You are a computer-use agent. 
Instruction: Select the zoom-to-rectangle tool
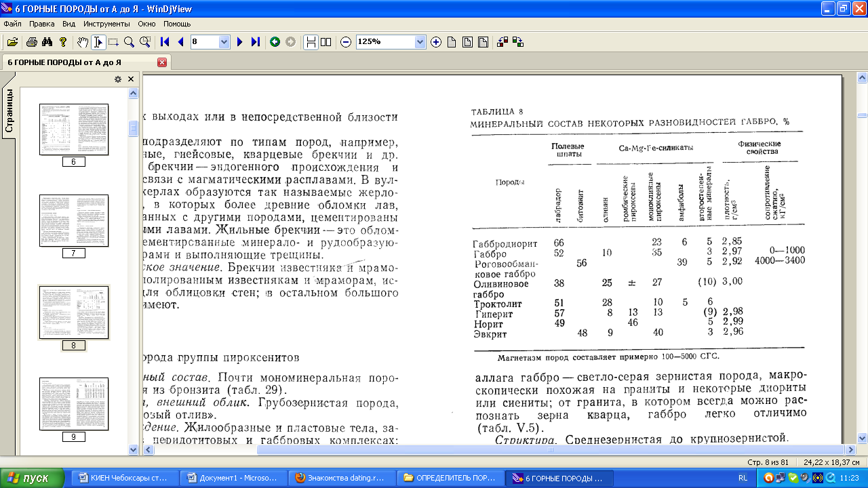(144, 42)
